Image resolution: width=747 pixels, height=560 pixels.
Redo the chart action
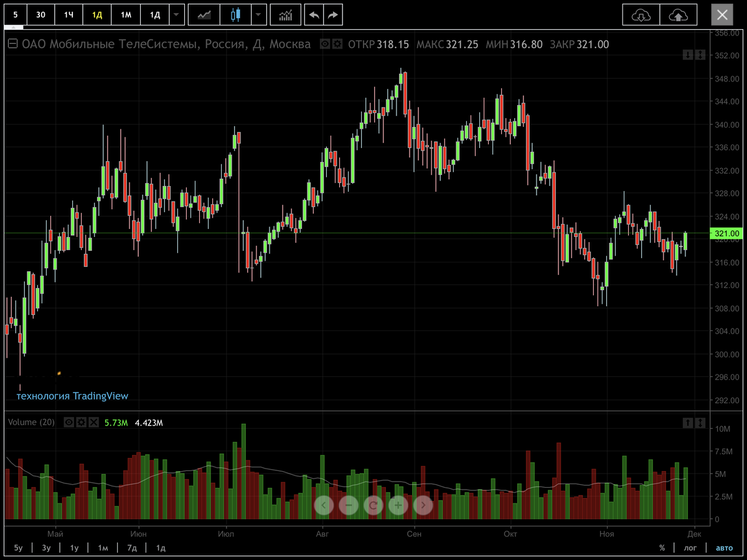click(x=334, y=15)
